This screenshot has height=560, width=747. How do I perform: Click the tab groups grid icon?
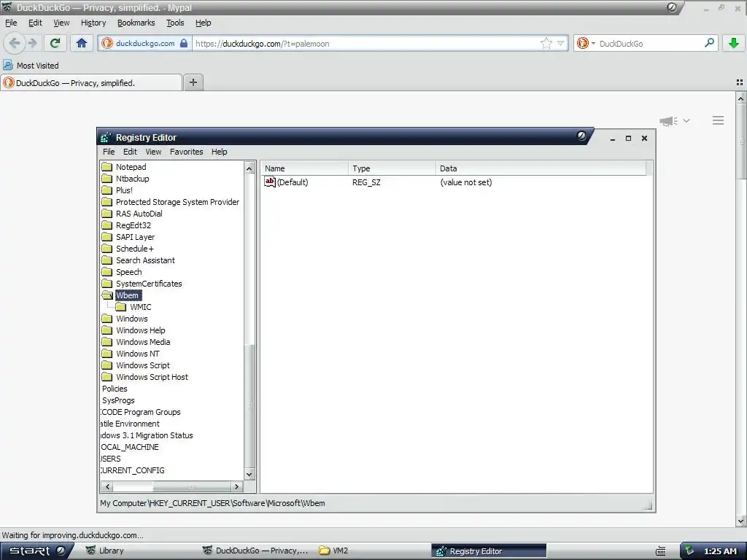point(740,82)
